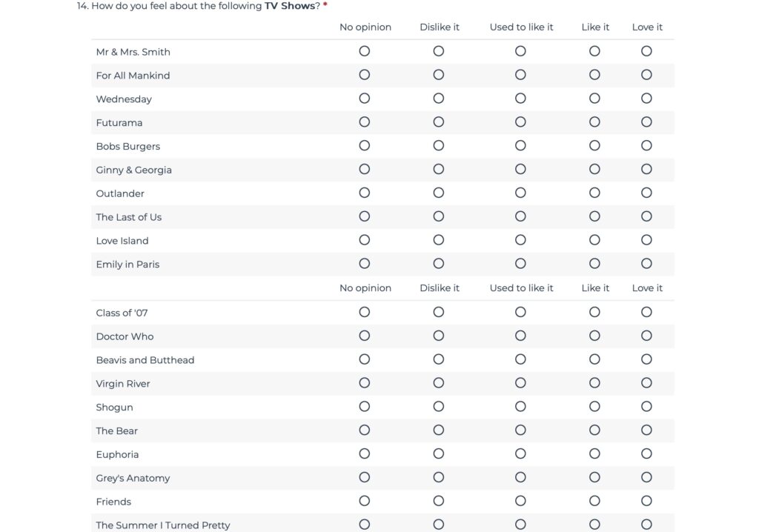
Task: Mark Doctor Who as "Love it"
Action: point(646,336)
